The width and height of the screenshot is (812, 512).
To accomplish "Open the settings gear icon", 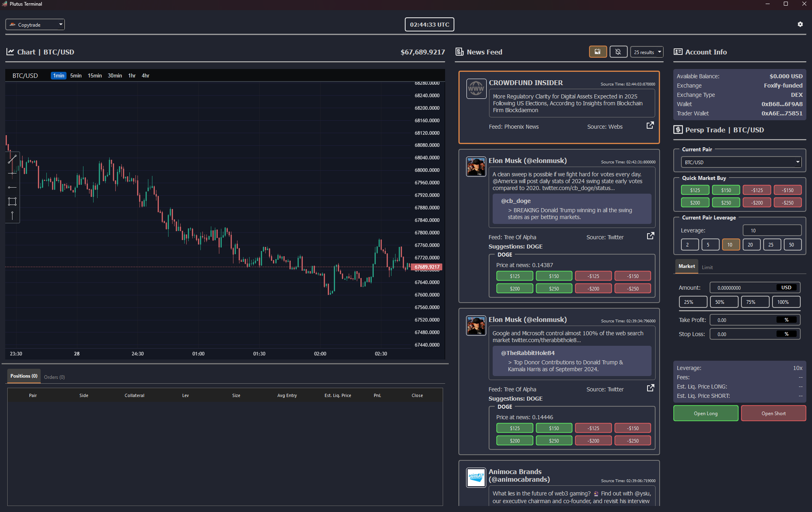I will point(800,24).
